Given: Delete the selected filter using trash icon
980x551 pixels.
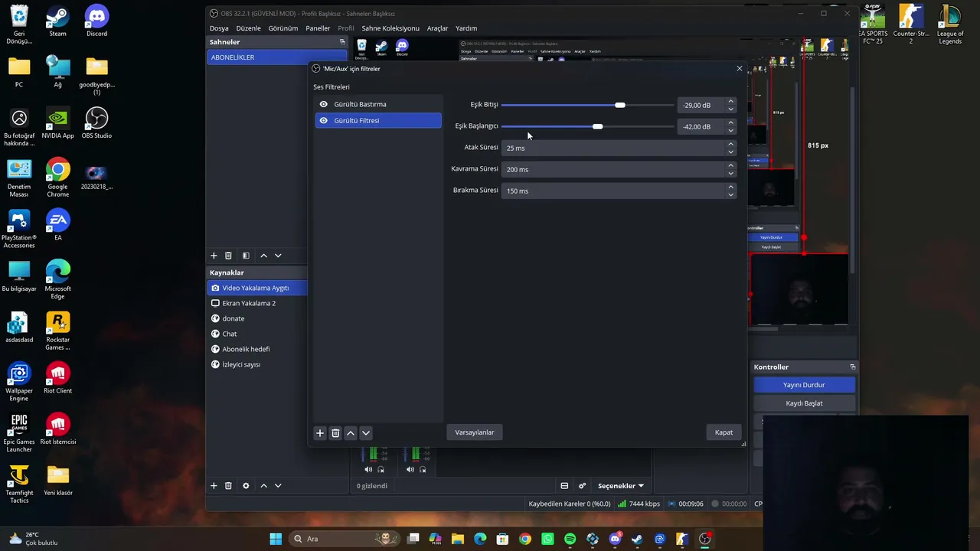Looking at the screenshot, I should (335, 433).
